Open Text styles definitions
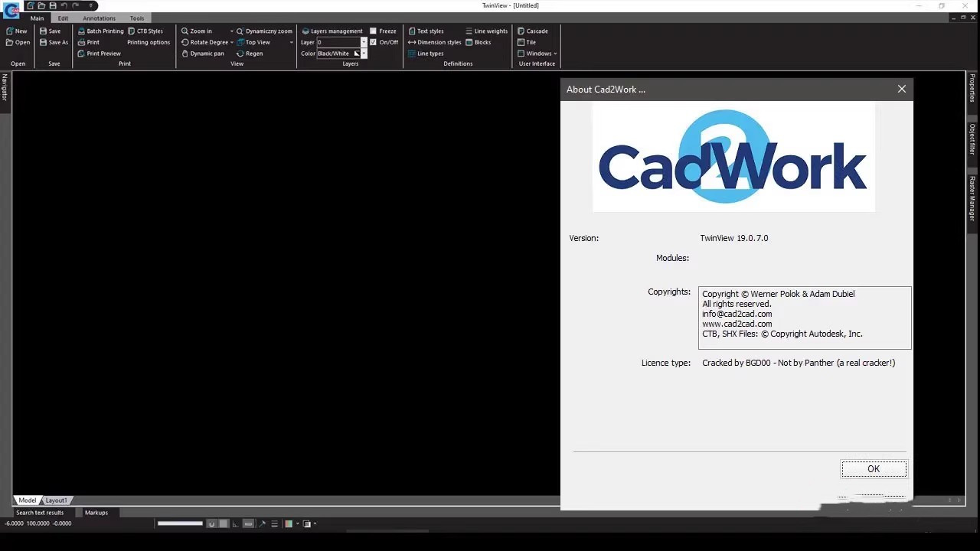This screenshot has height=551, width=980. (x=426, y=31)
